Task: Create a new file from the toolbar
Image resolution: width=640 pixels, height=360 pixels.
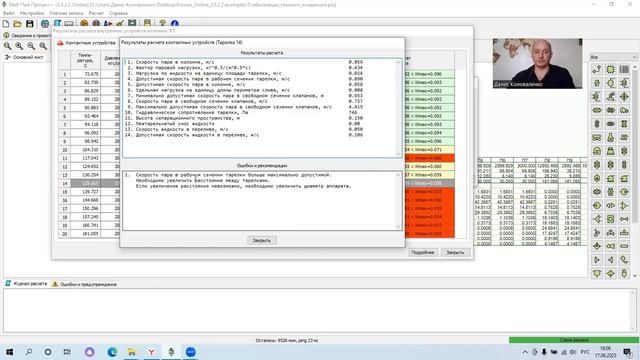Action: 6,24
